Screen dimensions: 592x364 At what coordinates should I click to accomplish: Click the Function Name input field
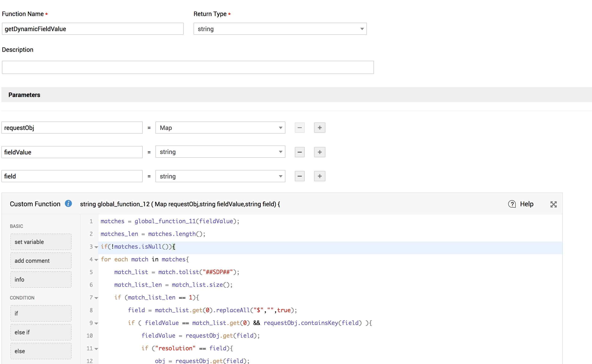(93, 29)
